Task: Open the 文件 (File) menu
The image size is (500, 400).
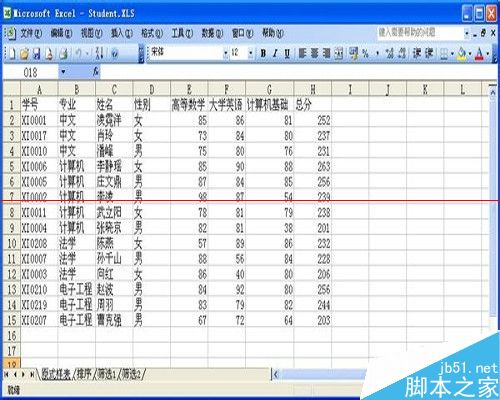Action: pos(31,33)
